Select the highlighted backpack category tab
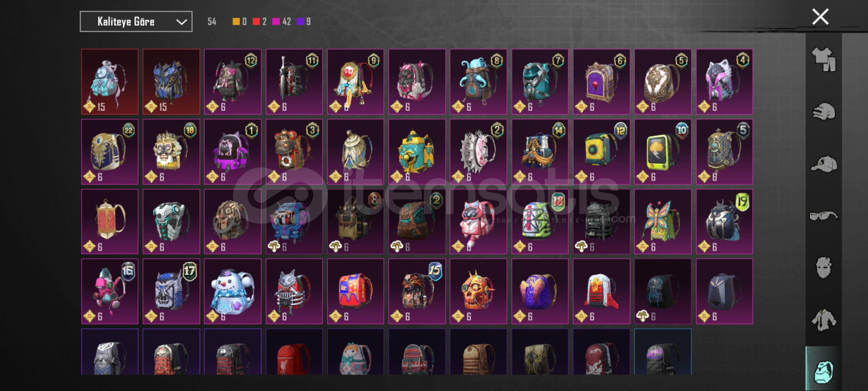The height and width of the screenshot is (391, 868). pyautogui.click(x=824, y=369)
